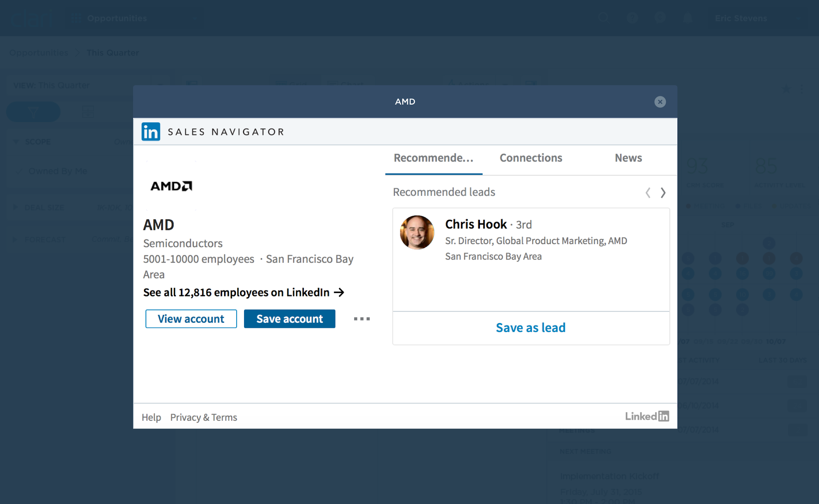Switch to the News tab
The height and width of the screenshot is (504, 819).
[628, 157]
